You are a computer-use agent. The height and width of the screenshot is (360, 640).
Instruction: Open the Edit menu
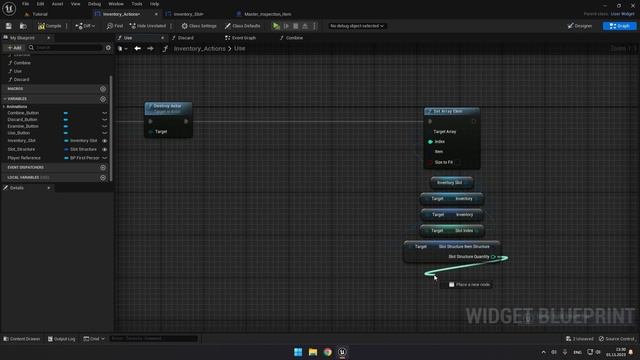coord(40,4)
